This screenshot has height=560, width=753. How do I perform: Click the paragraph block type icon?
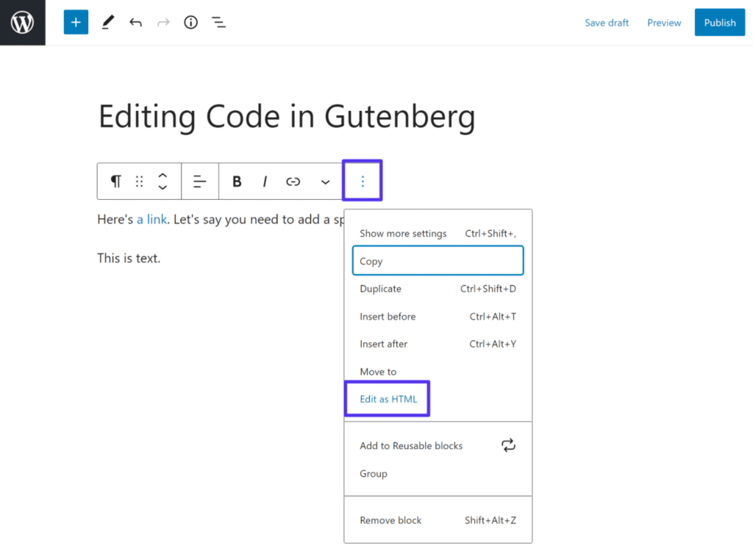click(x=115, y=181)
